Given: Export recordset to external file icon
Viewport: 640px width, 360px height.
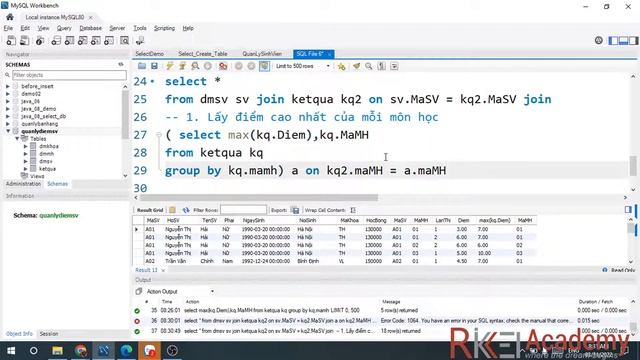Looking at the screenshot, I should (295, 210).
